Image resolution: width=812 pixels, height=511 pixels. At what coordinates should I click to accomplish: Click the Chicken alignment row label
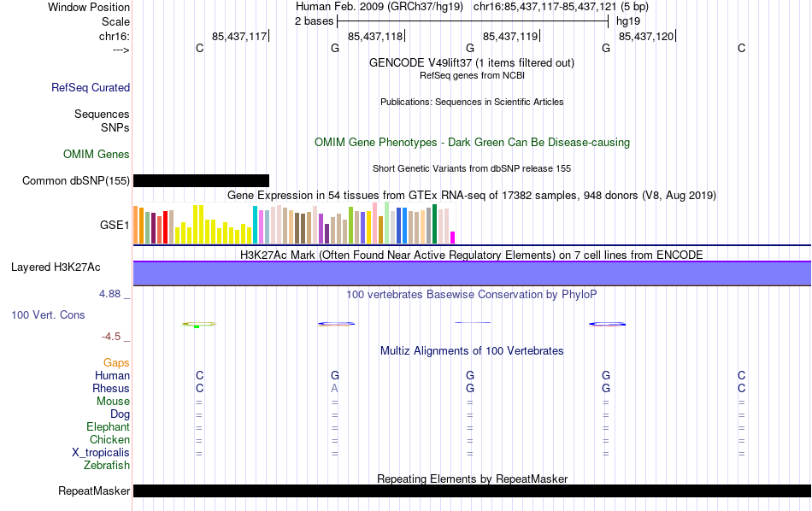click(109, 439)
